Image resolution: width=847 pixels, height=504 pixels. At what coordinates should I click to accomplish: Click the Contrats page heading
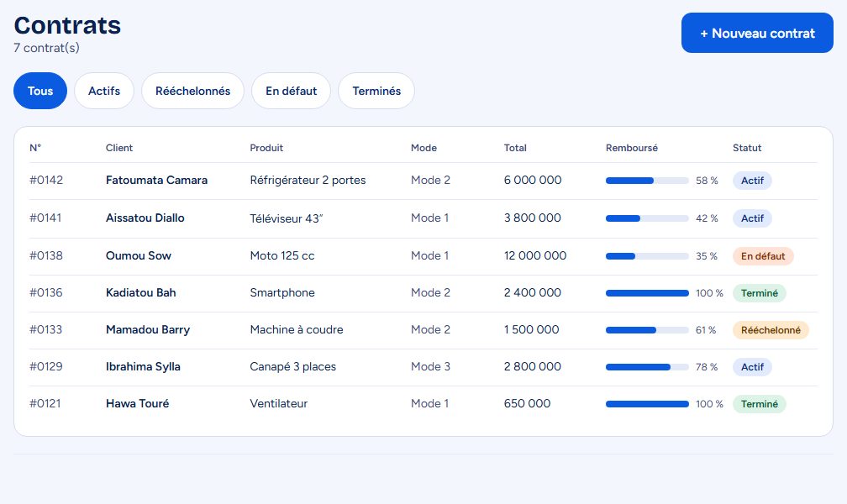pos(67,25)
